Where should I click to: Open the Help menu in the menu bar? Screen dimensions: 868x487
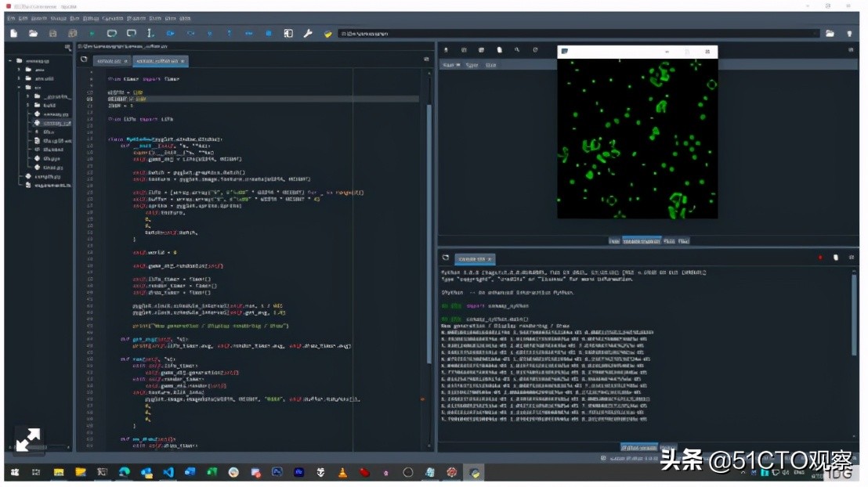[x=186, y=18]
